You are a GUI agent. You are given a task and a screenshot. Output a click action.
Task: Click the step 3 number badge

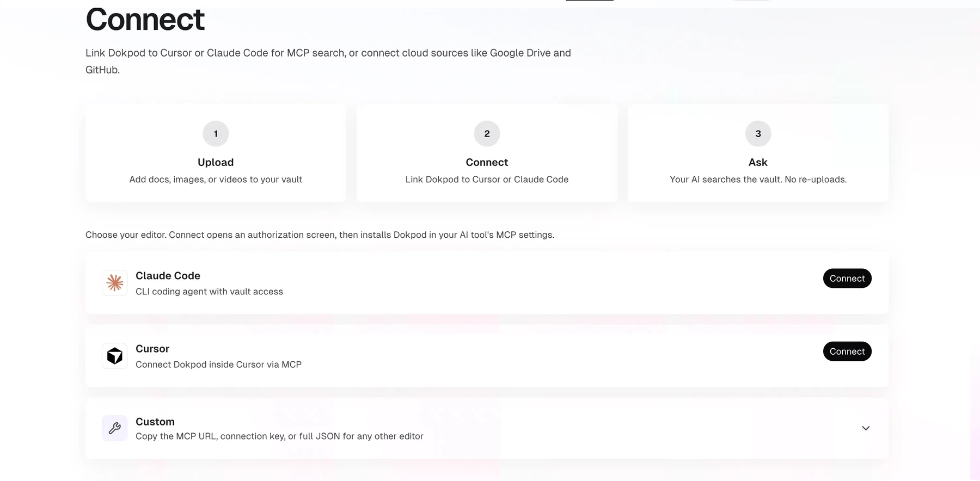coord(758,134)
